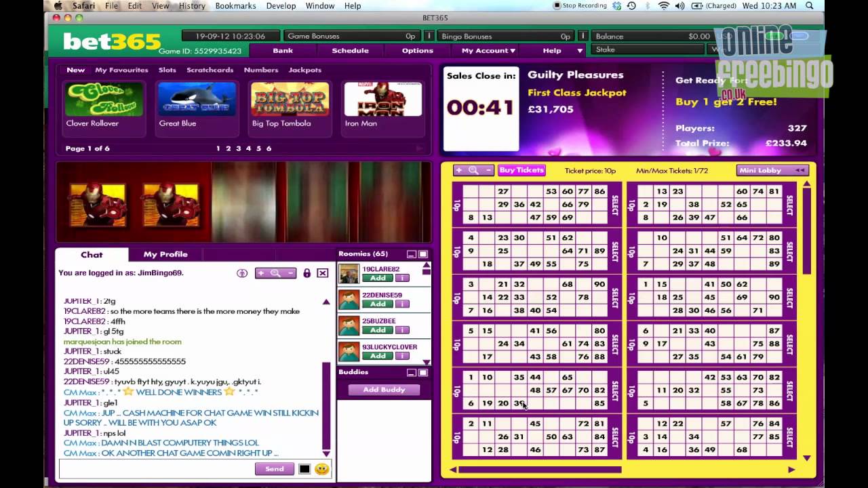Open the My Account dropdown
The image size is (868, 488).
coord(488,50)
